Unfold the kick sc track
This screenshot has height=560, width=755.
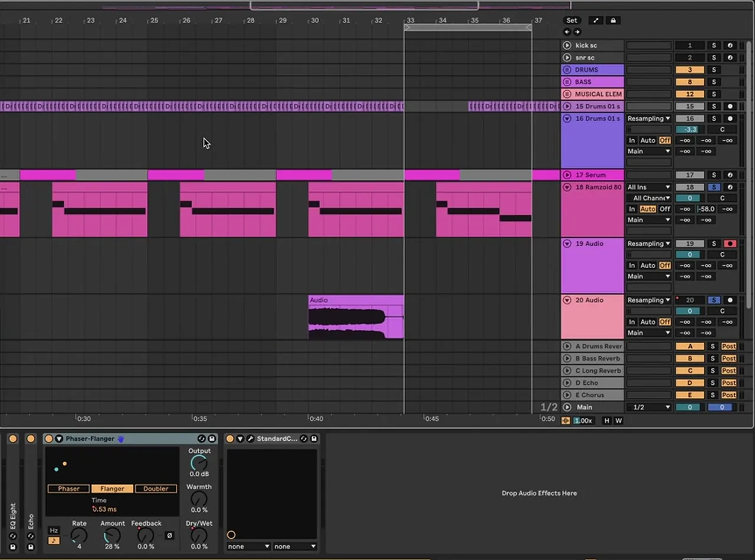coord(567,45)
